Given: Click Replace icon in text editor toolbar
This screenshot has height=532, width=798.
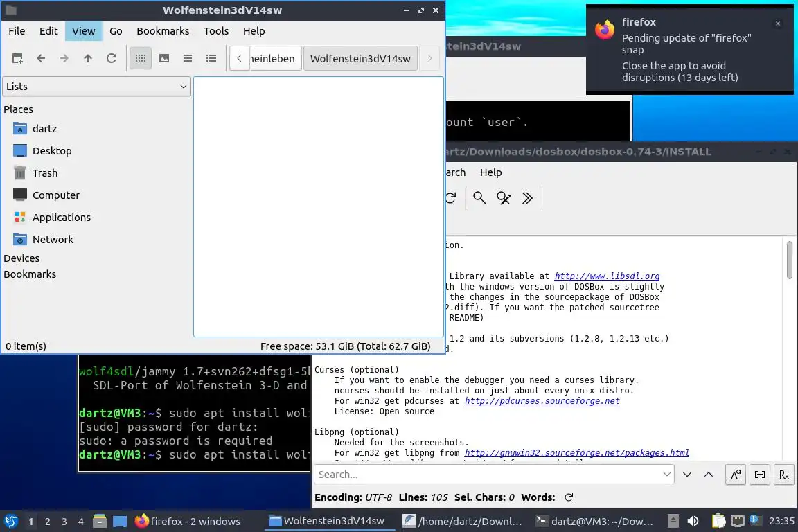Looking at the screenshot, I should pos(504,197).
